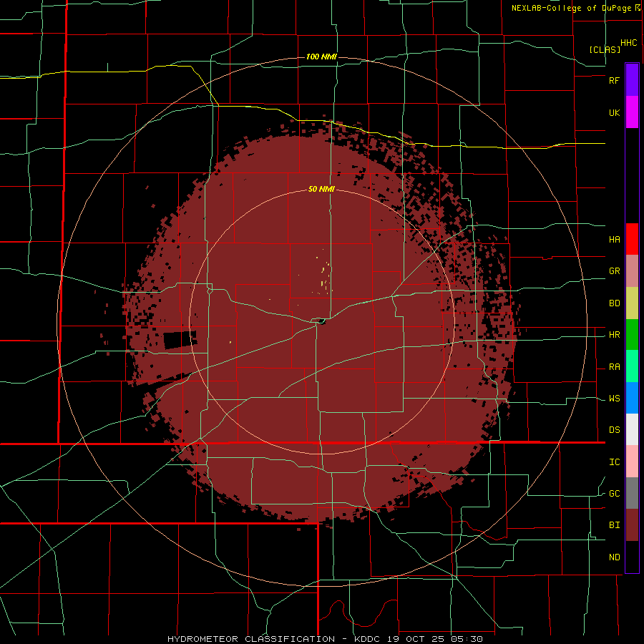
Task: Click the radar site marker at map center
Action: point(321,321)
